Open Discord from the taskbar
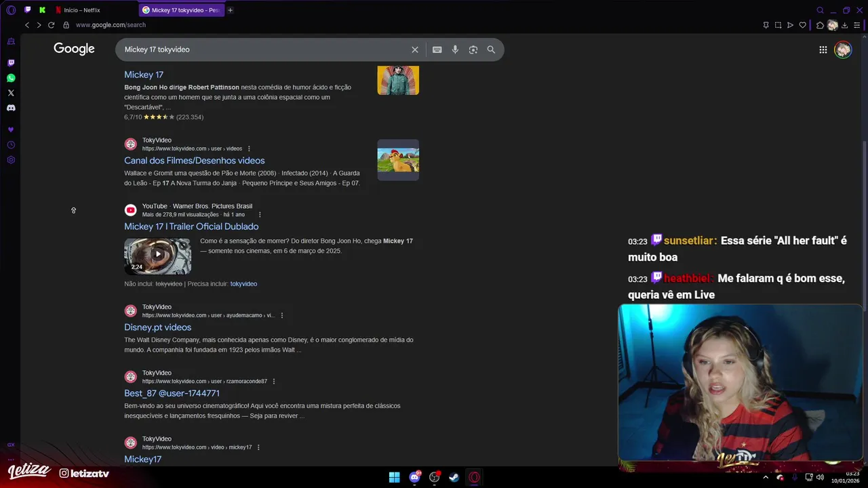The height and width of the screenshot is (488, 868). point(414,477)
